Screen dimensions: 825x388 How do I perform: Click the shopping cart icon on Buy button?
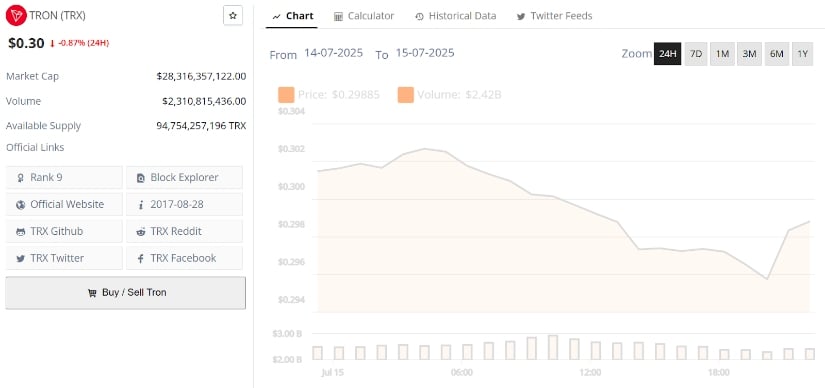(x=92, y=293)
